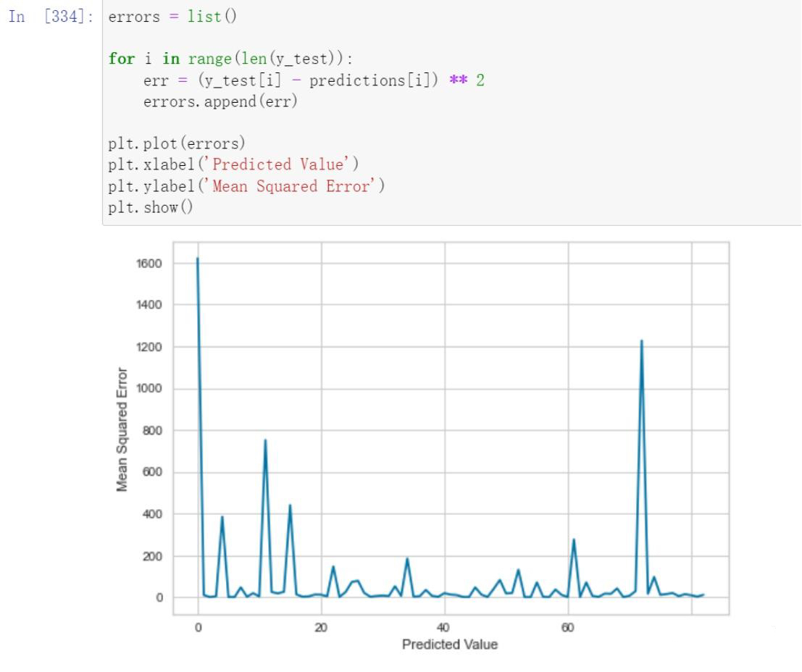Screen dimensions: 802x672
Task: Click the 1000 y-axis tick label
Action: click(149, 388)
